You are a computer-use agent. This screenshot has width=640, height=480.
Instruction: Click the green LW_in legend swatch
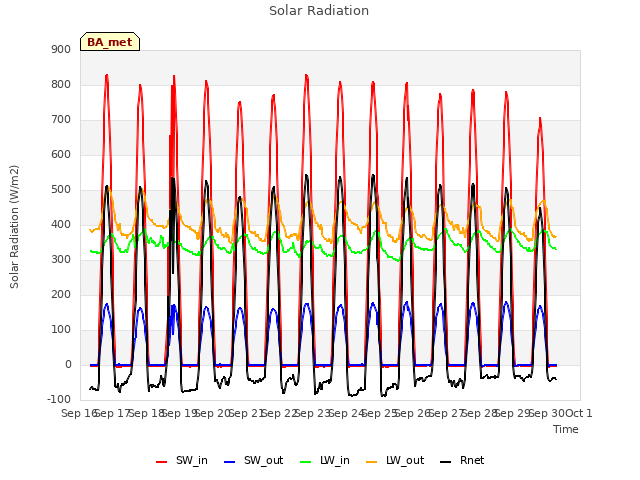[x=306, y=462]
